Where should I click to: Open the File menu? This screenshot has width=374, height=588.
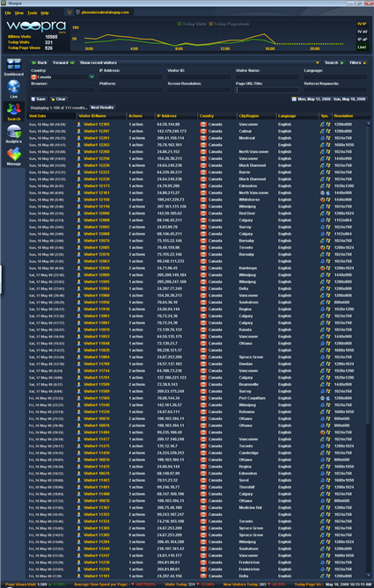(8, 13)
